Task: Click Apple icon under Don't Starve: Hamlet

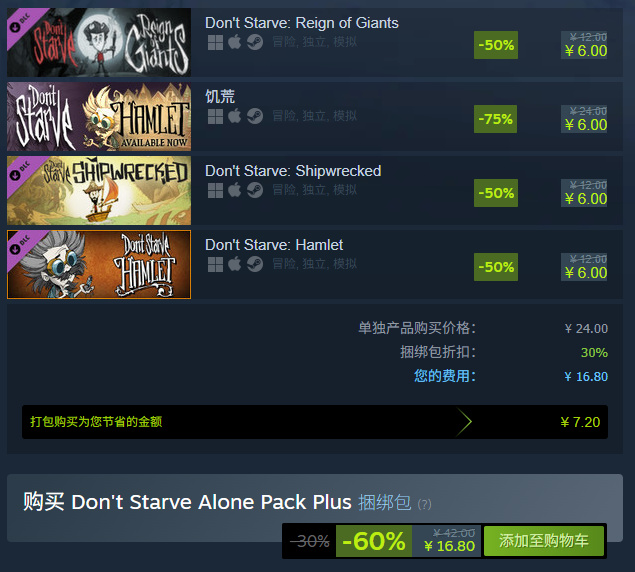Action: pyautogui.click(x=234, y=264)
